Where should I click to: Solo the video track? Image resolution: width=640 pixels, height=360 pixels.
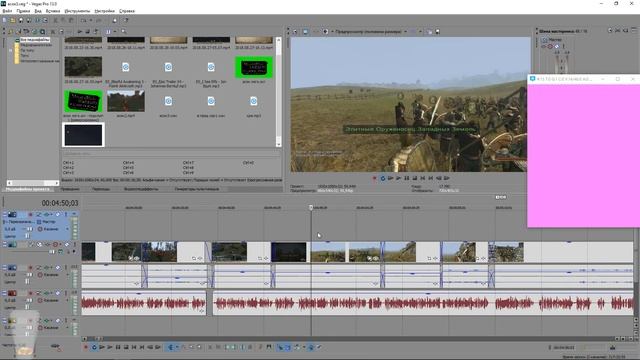(74, 244)
